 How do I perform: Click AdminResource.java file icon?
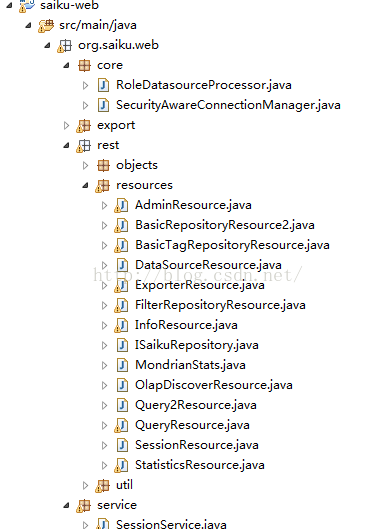coord(121,205)
